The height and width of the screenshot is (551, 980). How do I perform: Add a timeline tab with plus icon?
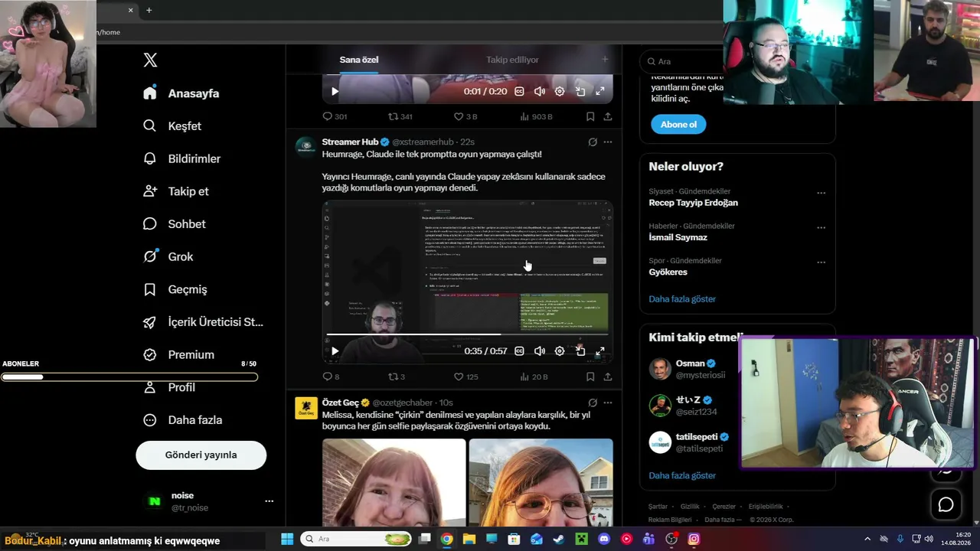[x=605, y=60]
